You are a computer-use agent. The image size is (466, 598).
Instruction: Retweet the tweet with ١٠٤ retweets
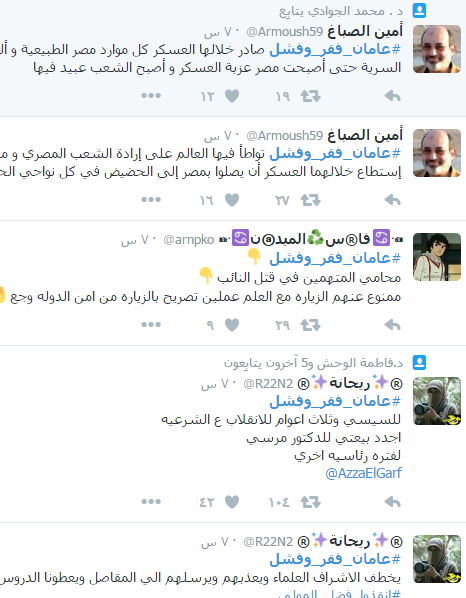coord(310,502)
